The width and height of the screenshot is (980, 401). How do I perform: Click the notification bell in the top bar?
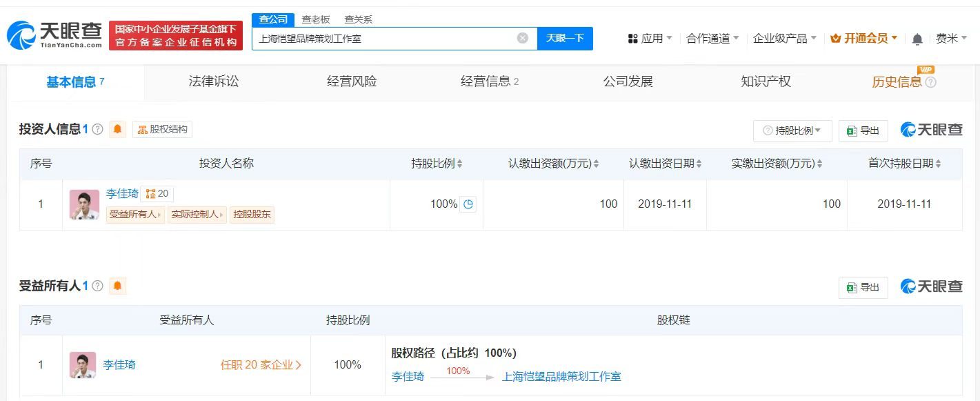(x=917, y=38)
